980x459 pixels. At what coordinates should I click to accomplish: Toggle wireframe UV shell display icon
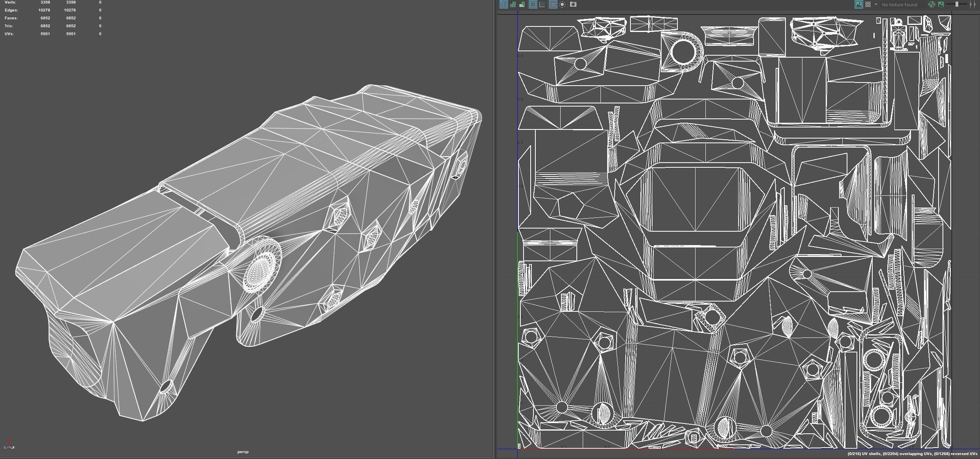(x=503, y=4)
